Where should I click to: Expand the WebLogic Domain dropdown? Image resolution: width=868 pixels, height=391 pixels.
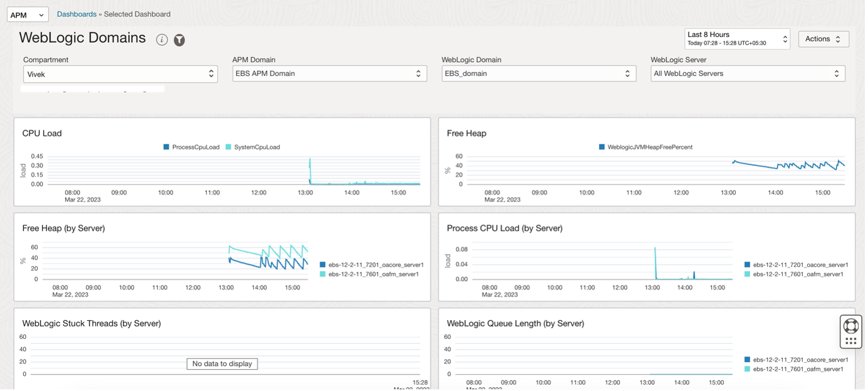coord(538,73)
